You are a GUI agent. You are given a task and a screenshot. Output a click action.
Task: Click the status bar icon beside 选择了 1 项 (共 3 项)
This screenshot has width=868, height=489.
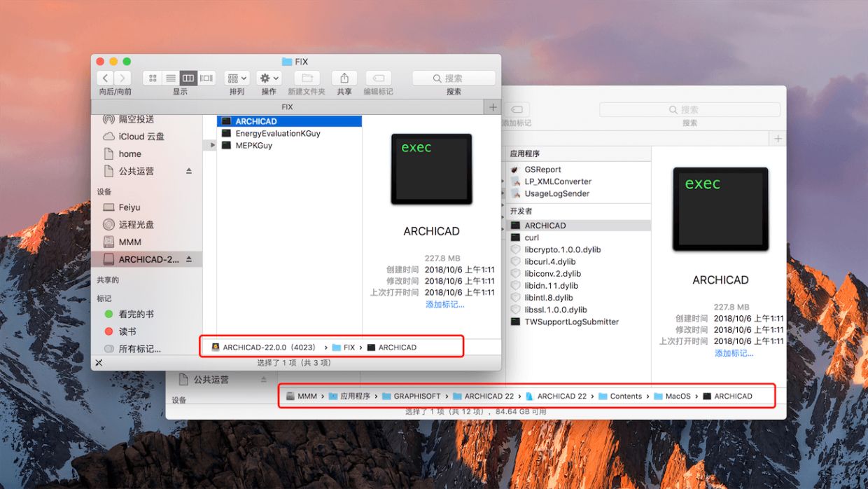point(99,363)
